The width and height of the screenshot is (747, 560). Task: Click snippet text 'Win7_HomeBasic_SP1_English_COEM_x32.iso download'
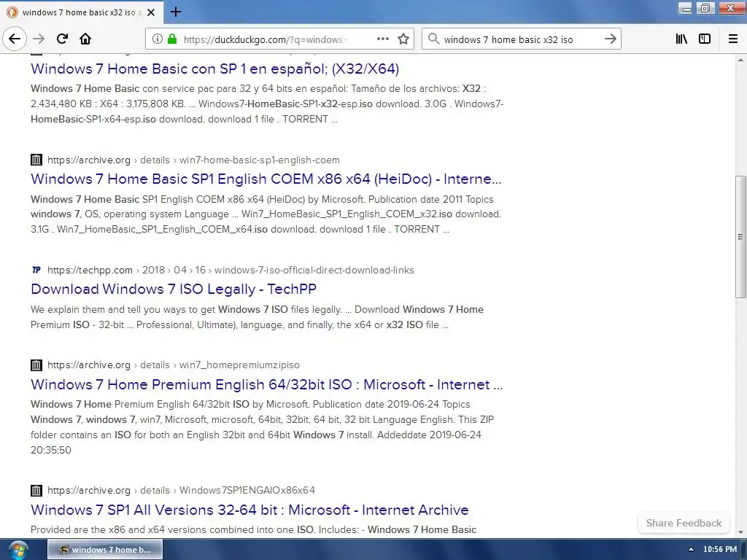click(371, 214)
